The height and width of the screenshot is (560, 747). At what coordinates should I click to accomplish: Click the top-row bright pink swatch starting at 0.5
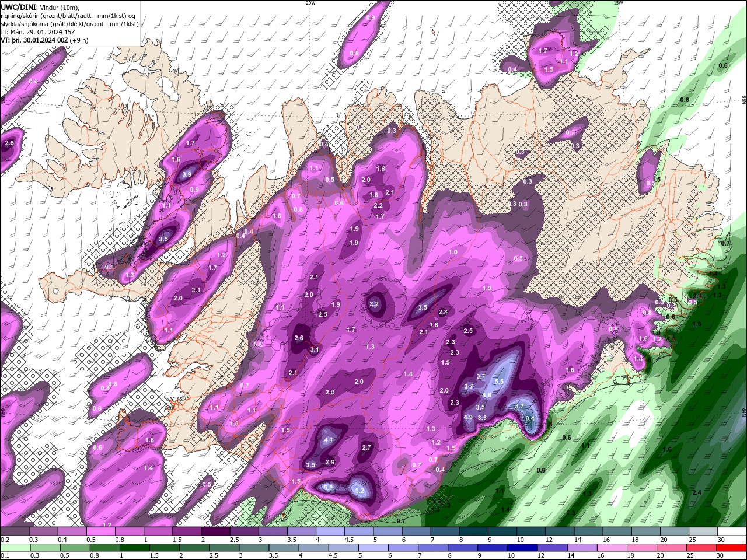click(100, 531)
